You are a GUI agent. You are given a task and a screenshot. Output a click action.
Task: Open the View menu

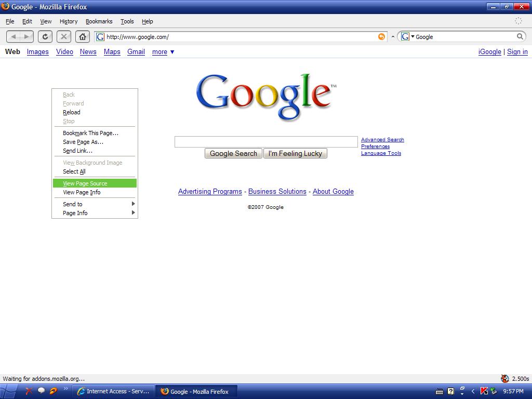coord(46,21)
